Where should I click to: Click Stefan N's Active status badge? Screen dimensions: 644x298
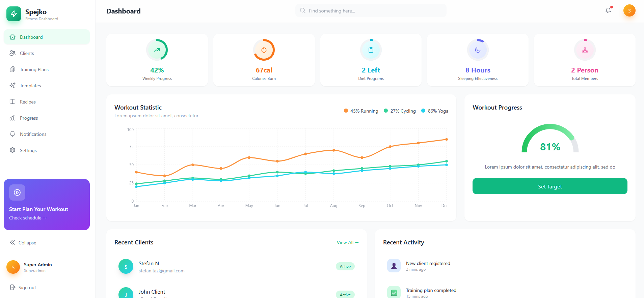(x=345, y=266)
